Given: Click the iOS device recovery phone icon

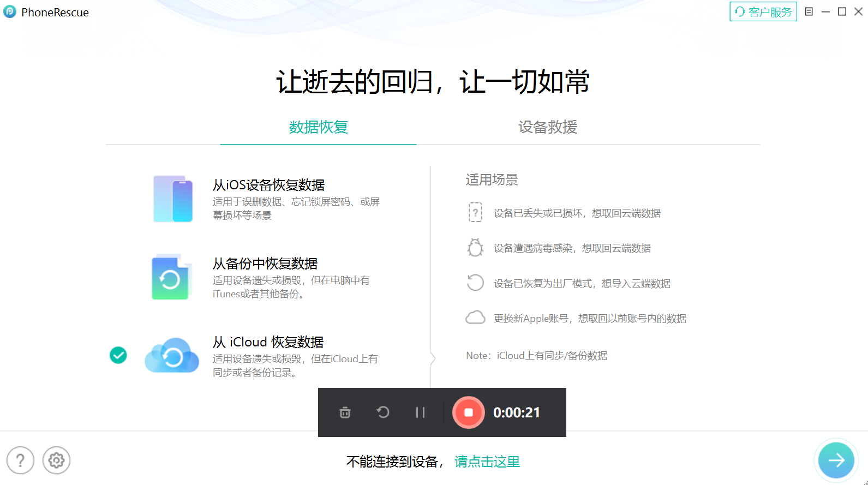Looking at the screenshot, I should (173, 199).
